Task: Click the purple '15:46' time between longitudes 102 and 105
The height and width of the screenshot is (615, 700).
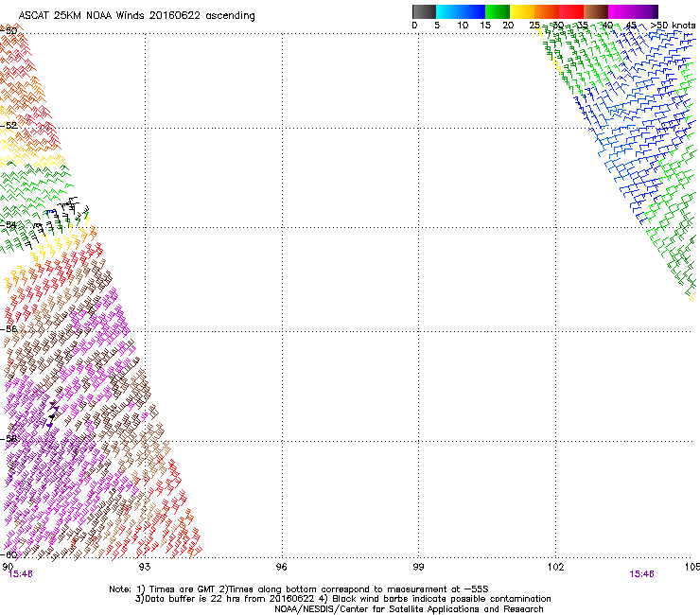Action: (x=642, y=574)
